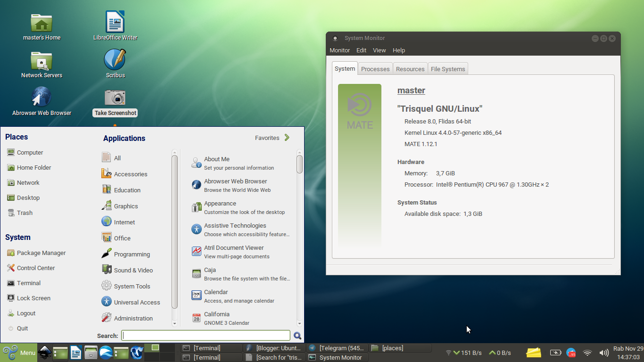Select the Internet category
Screen dimensions: 644x362
(135, 222)
